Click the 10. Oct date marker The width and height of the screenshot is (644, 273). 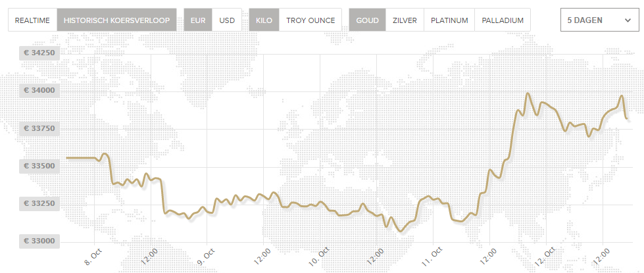click(x=320, y=257)
